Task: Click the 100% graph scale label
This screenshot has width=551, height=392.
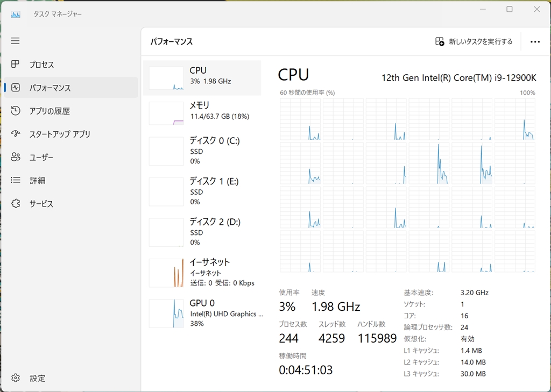Action: pos(527,92)
